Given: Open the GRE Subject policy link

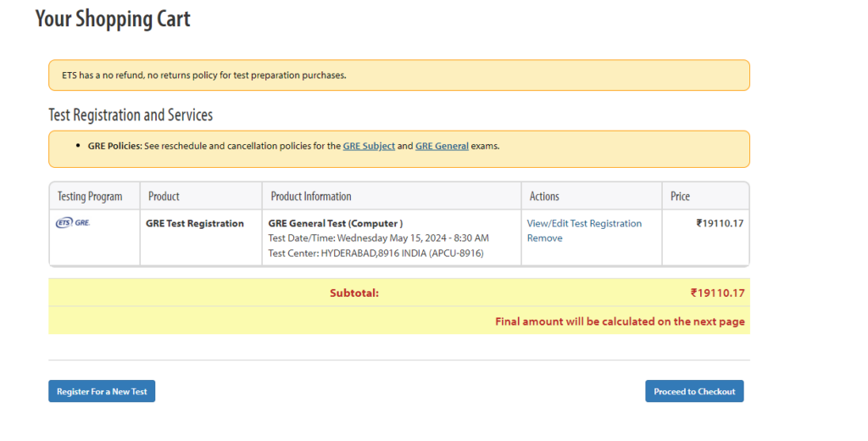Looking at the screenshot, I should point(369,146).
